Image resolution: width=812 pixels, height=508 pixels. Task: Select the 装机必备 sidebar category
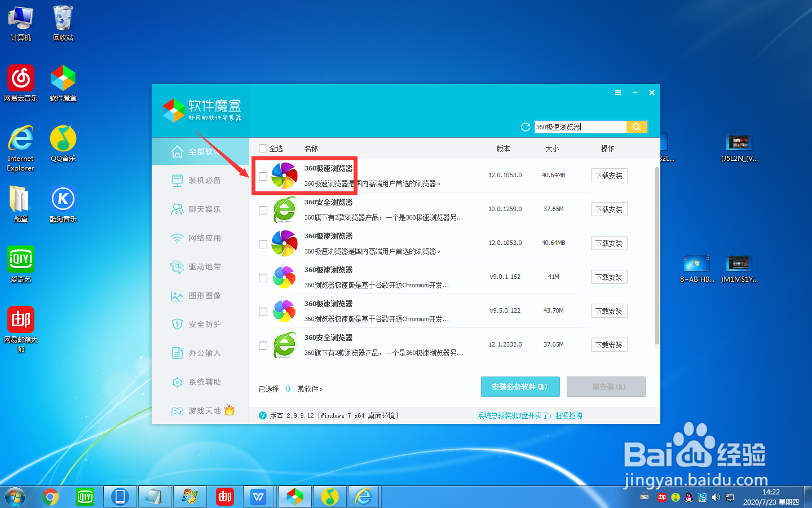click(x=200, y=180)
